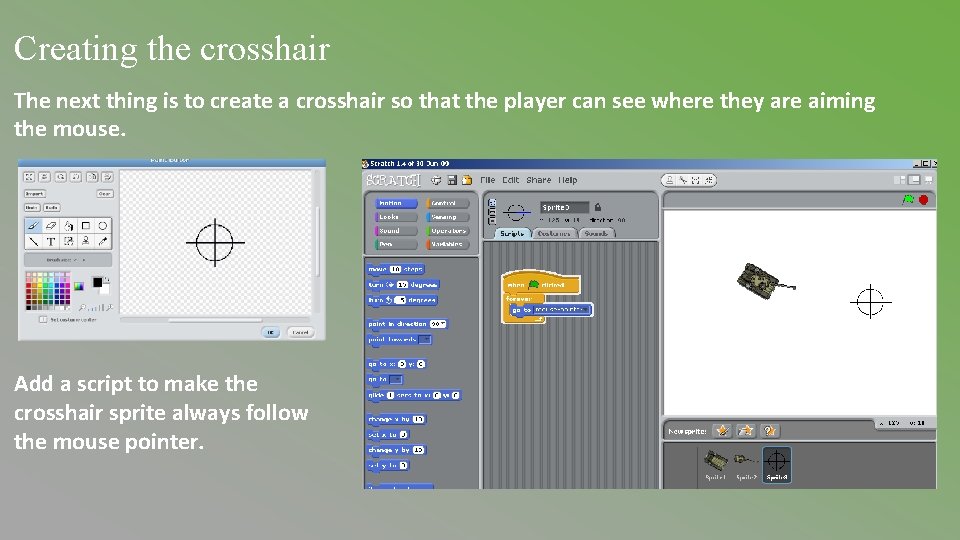Click the Share project folder icon in Scratch
Image resolution: width=960 pixels, height=540 pixels.
(467, 180)
